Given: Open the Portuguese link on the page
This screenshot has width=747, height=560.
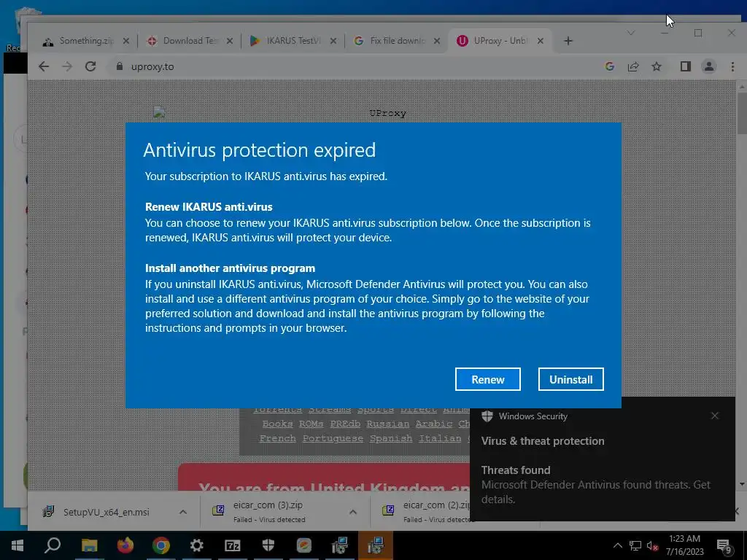Looking at the screenshot, I should coord(333,438).
